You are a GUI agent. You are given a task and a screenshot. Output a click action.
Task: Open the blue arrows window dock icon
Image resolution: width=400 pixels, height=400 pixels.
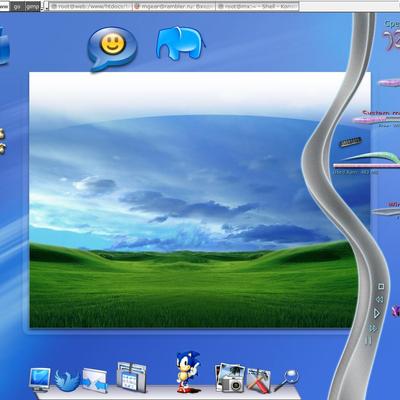(x=95, y=380)
